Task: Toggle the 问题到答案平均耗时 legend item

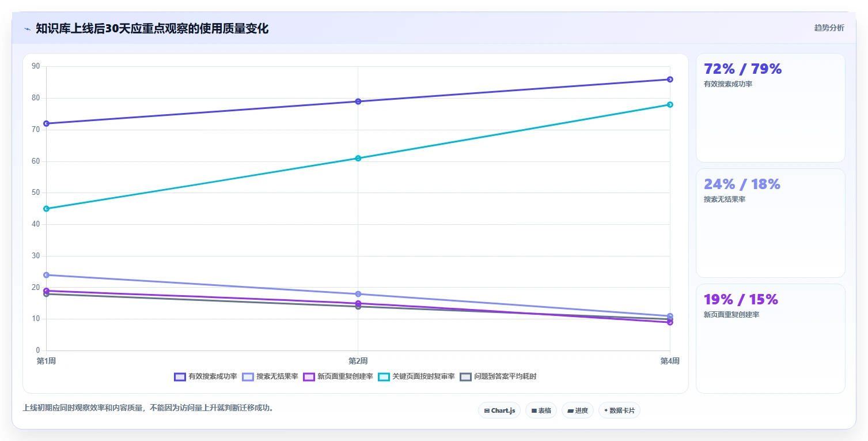Action: click(x=498, y=376)
